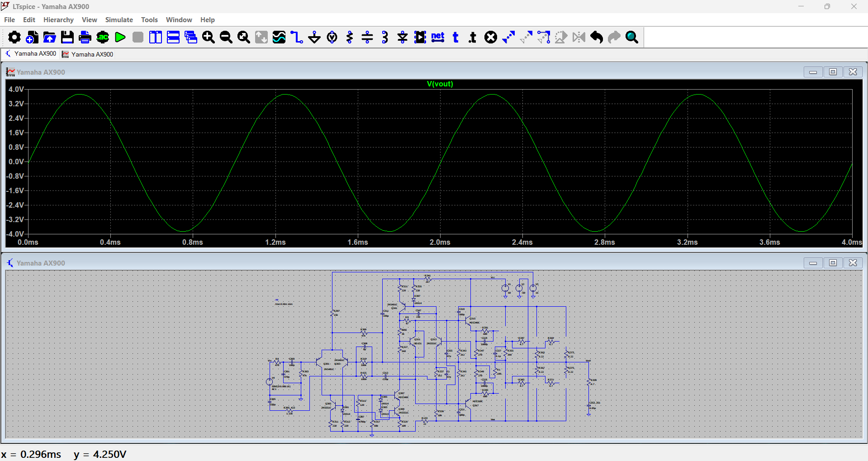Maximize the schematic pane
Screen dimensions: 868x461
pos(833,263)
